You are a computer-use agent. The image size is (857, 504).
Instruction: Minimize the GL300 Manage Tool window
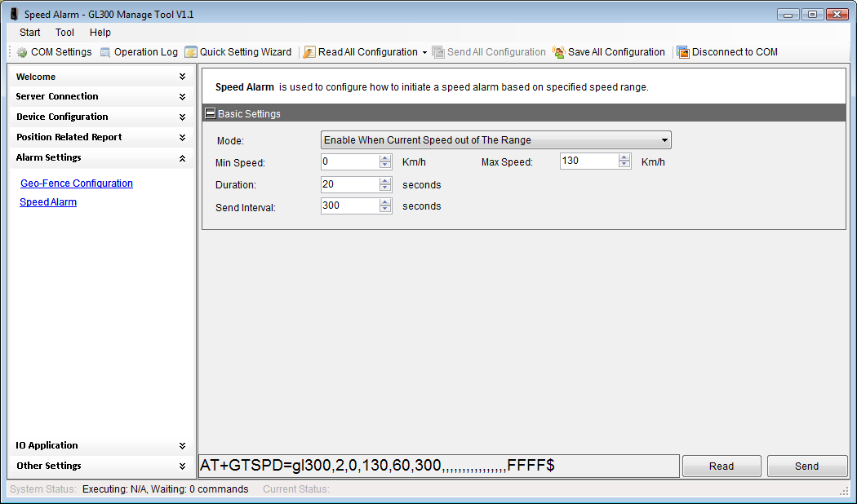click(x=788, y=15)
